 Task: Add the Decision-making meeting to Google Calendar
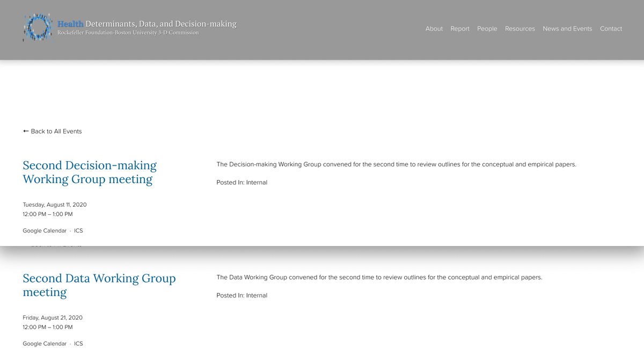pos(45,230)
